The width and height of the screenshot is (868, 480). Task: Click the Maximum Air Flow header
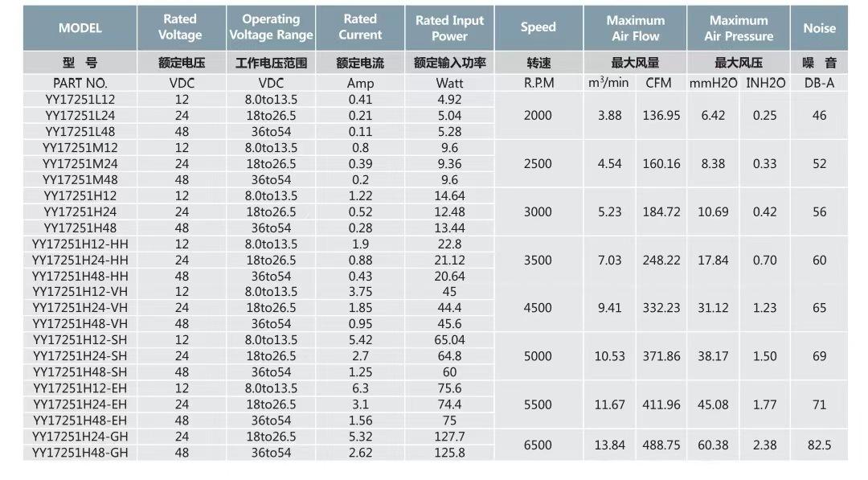pos(635,28)
